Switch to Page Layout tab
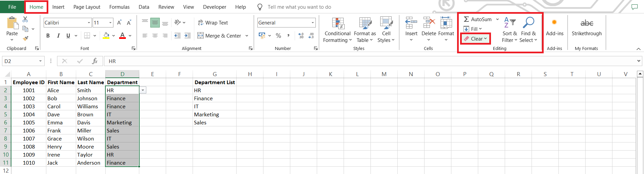Viewport: 644px width, 174px height. [87, 7]
